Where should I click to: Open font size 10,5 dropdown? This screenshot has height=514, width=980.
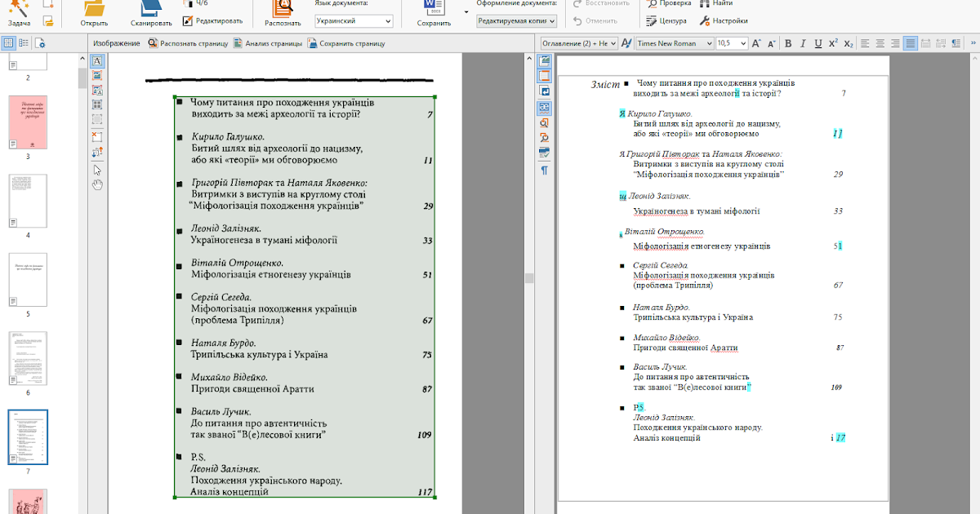[x=731, y=43]
